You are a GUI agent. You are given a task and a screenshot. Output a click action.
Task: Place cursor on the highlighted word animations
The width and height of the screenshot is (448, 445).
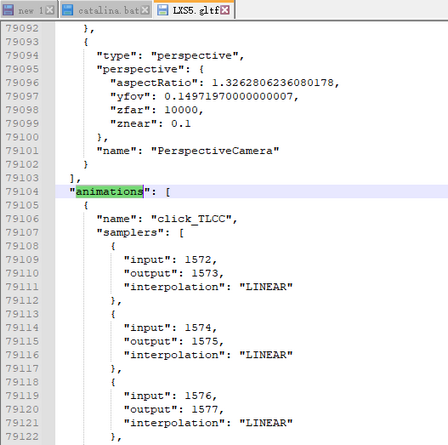coord(110,192)
